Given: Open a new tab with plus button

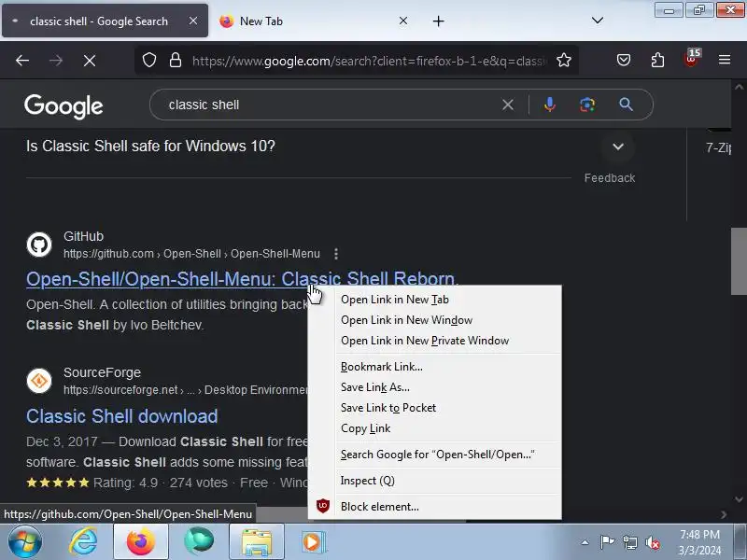Looking at the screenshot, I should [438, 21].
